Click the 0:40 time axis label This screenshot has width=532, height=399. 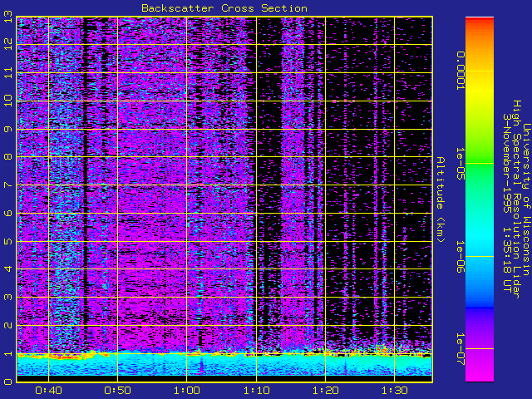pos(48,391)
